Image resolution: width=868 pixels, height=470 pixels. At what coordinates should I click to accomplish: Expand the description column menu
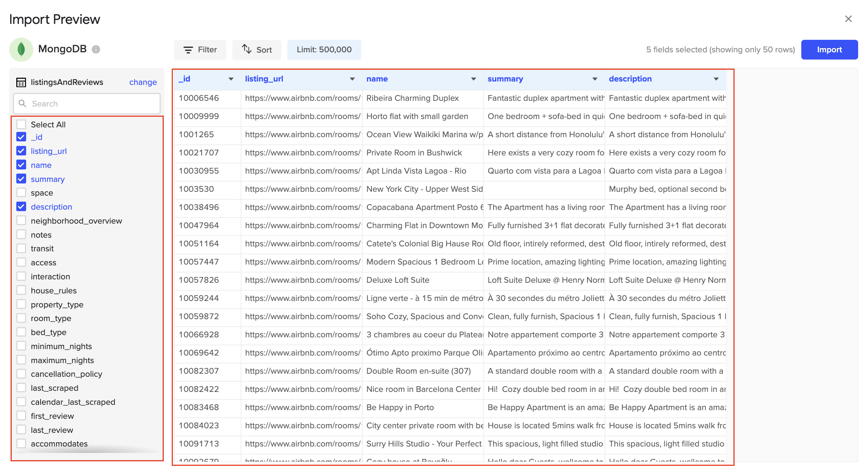[x=716, y=79]
